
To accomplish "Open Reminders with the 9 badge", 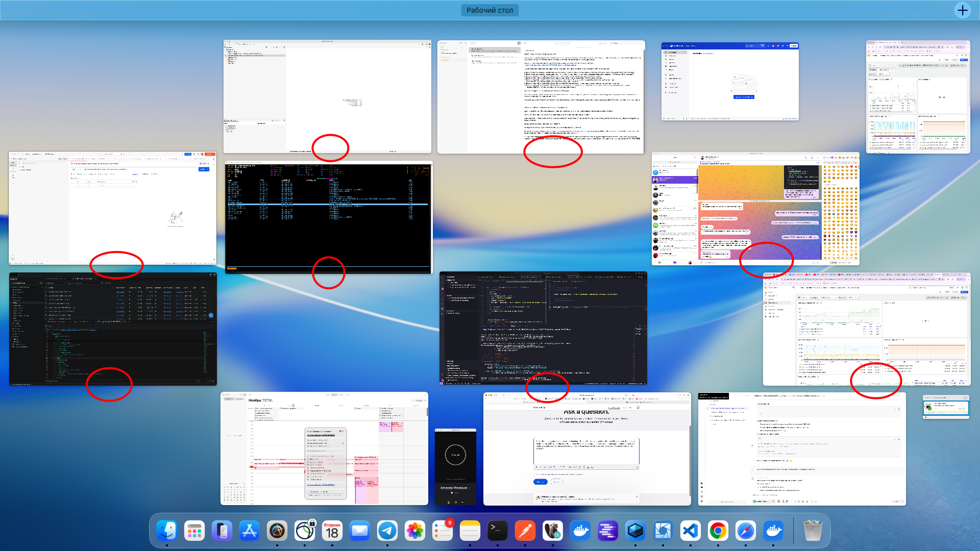I will point(443,531).
